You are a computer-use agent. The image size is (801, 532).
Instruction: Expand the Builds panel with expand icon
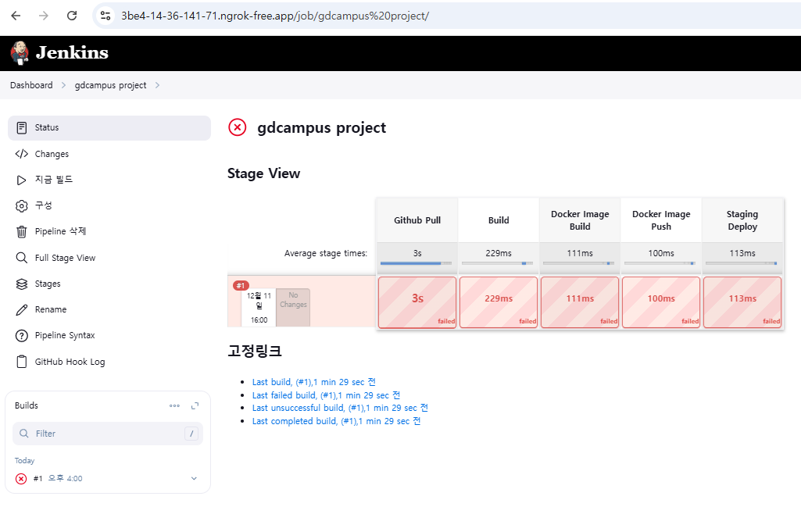tap(195, 406)
